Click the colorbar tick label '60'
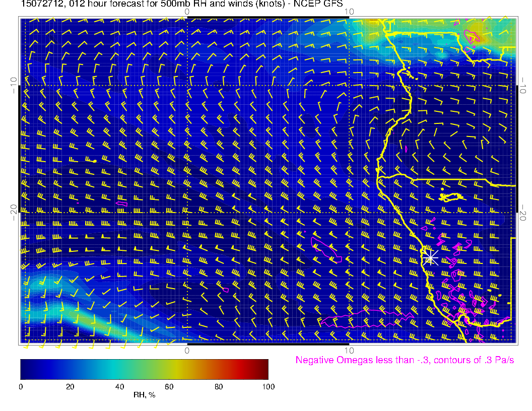This screenshot has height=411, width=532. point(169,387)
